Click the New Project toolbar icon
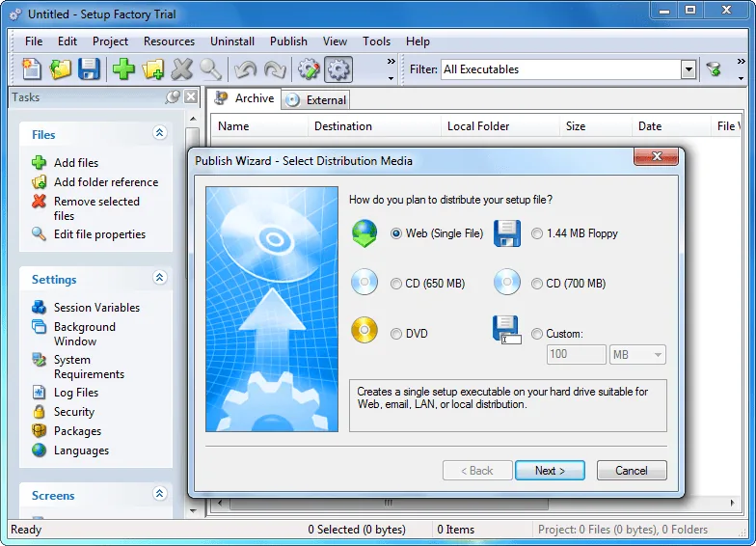Image resolution: width=756 pixels, height=546 pixels. tap(32, 69)
